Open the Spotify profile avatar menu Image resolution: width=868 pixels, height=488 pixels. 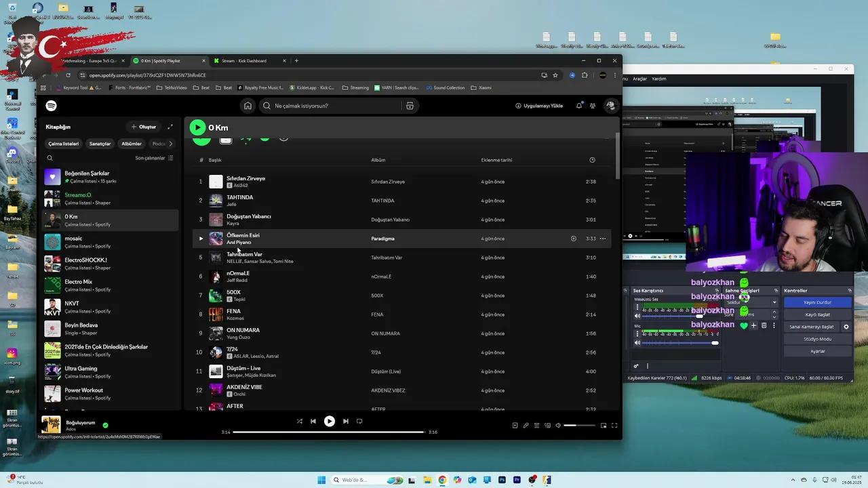point(610,106)
